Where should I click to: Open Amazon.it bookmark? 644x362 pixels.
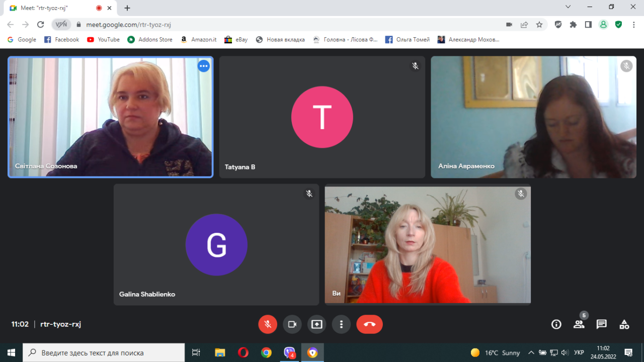(x=199, y=40)
